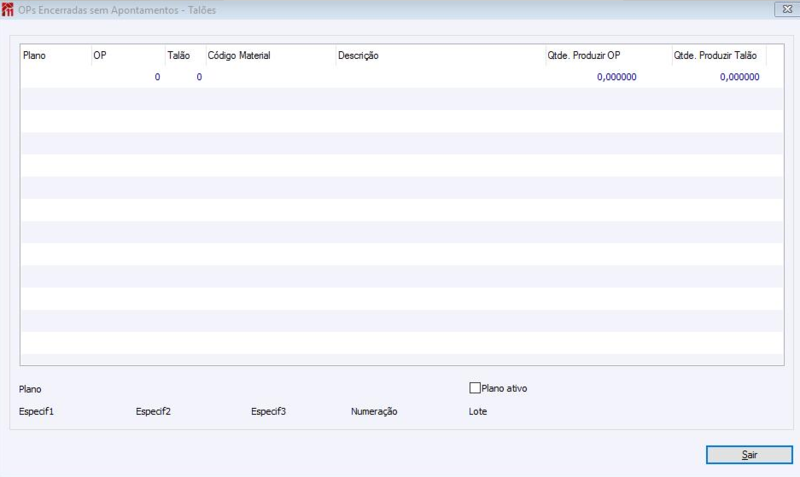
Task: Click the Lote label
Action: [x=478, y=411]
